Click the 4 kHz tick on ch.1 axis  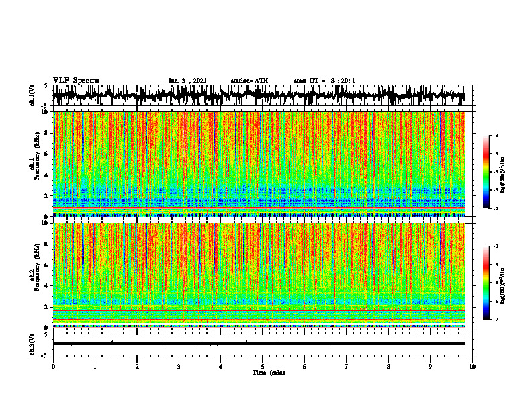(x=47, y=175)
